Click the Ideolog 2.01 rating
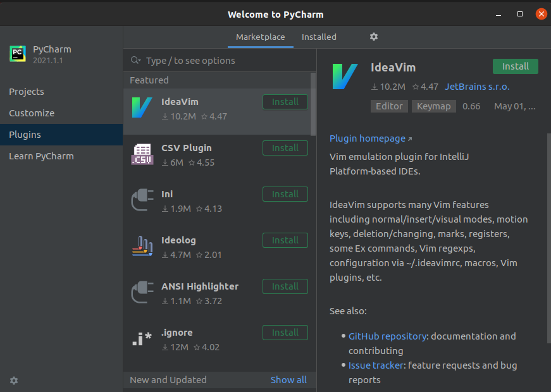551x392 pixels. [209, 255]
